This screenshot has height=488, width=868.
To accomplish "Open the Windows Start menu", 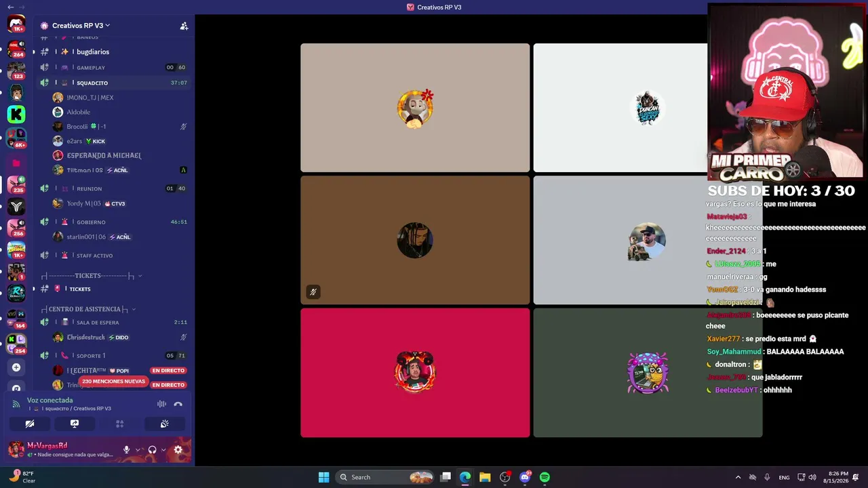I will [x=323, y=477].
